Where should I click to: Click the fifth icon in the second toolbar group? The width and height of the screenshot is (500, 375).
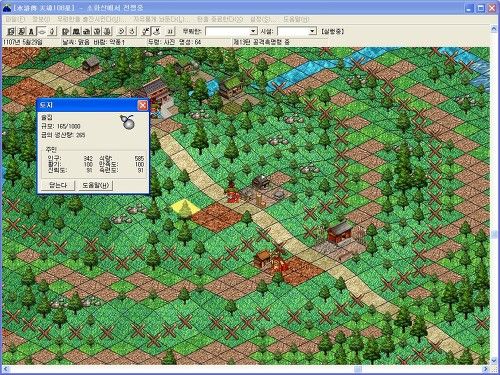107,31
